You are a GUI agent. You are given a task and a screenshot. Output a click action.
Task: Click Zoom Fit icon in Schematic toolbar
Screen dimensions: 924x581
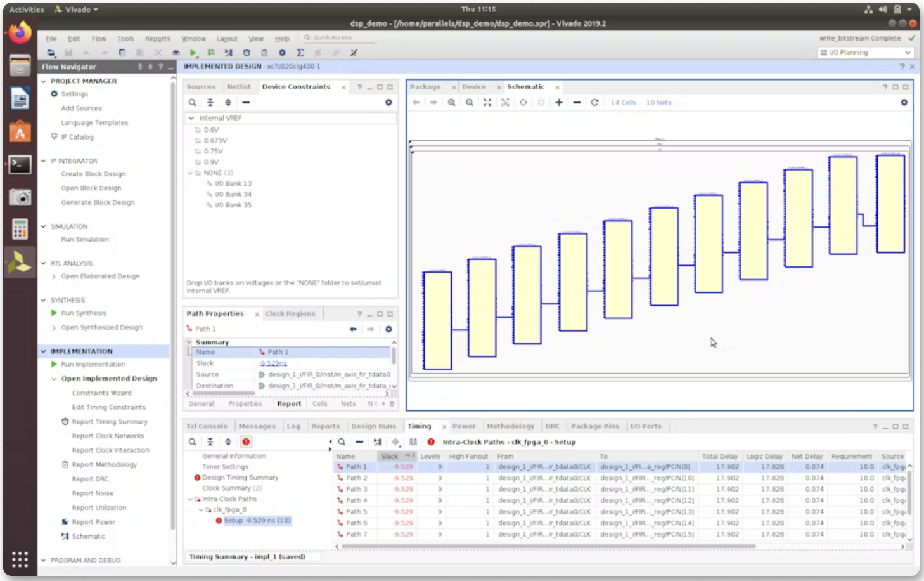click(487, 102)
